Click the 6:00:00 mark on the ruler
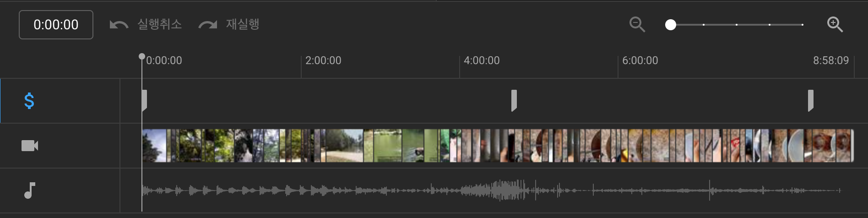This screenshot has height=218, width=868. [x=640, y=60]
